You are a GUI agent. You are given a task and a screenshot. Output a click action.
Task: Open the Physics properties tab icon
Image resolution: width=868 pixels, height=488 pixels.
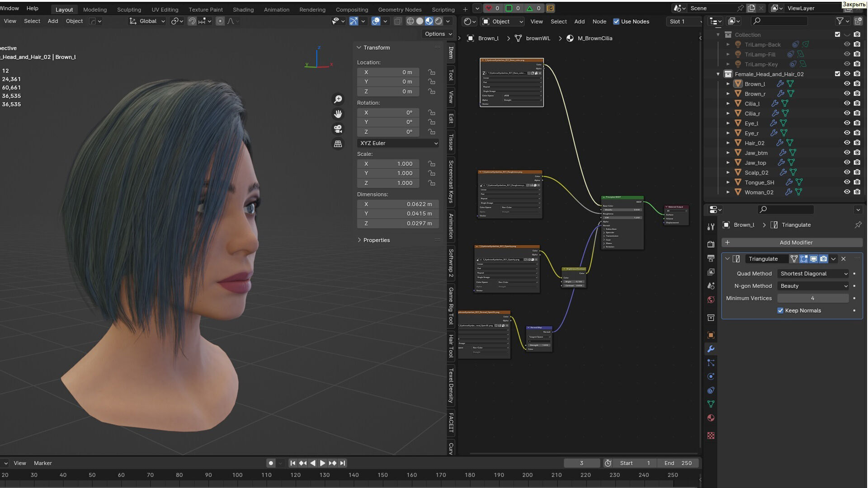(711, 376)
